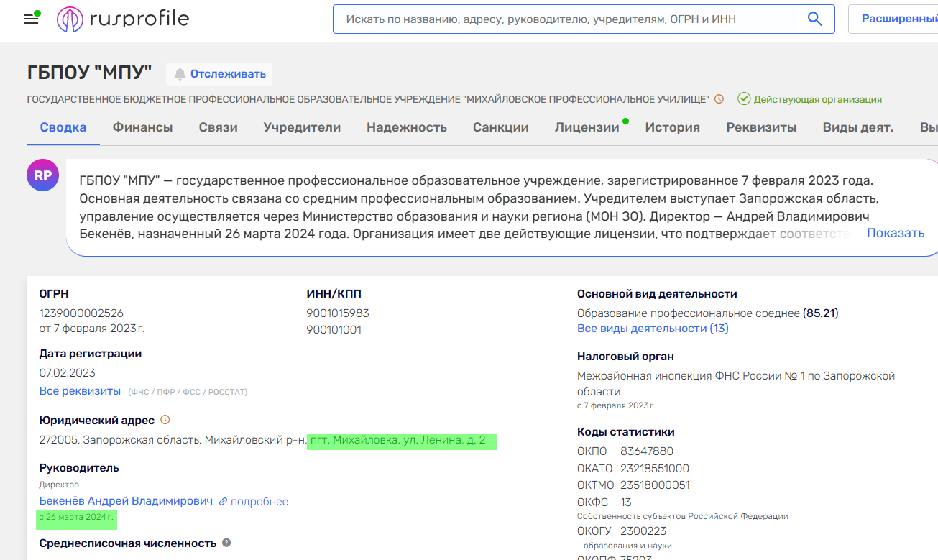Click the clock icon beside Юридический адрес
Viewport: 938px width, 560px height.
(x=165, y=419)
